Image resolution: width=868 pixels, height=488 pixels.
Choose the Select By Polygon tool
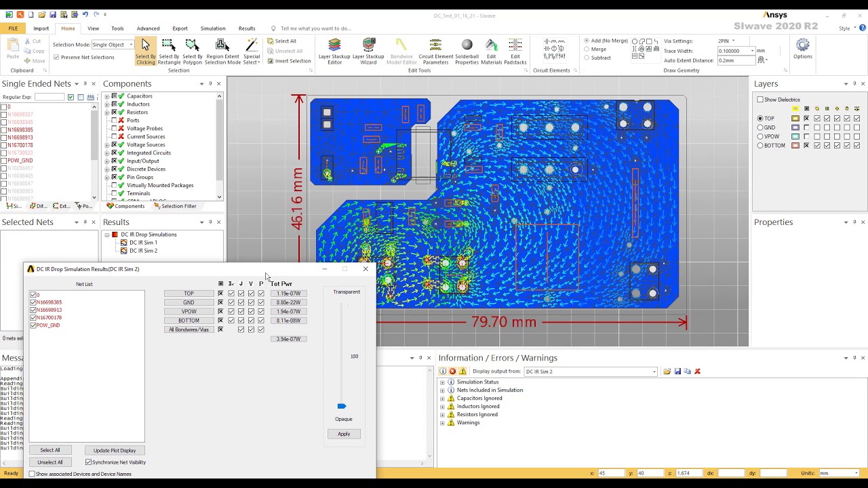192,52
